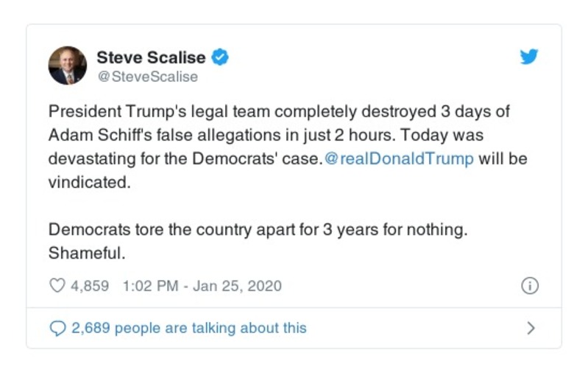Click Steve Scalise's profile avatar photo
This screenshot has width=588, height=378.
(x=68, y=66)
